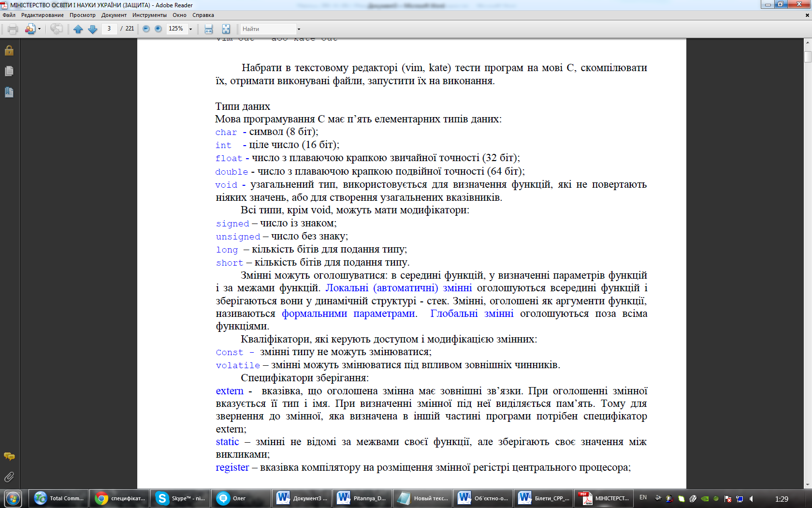Open the Инструменты menu
812x508 pixels.
tap(149, 15)
